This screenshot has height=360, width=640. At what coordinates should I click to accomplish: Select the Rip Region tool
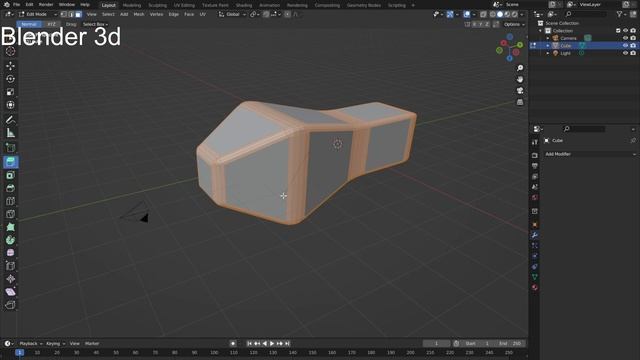coord(11,305)
